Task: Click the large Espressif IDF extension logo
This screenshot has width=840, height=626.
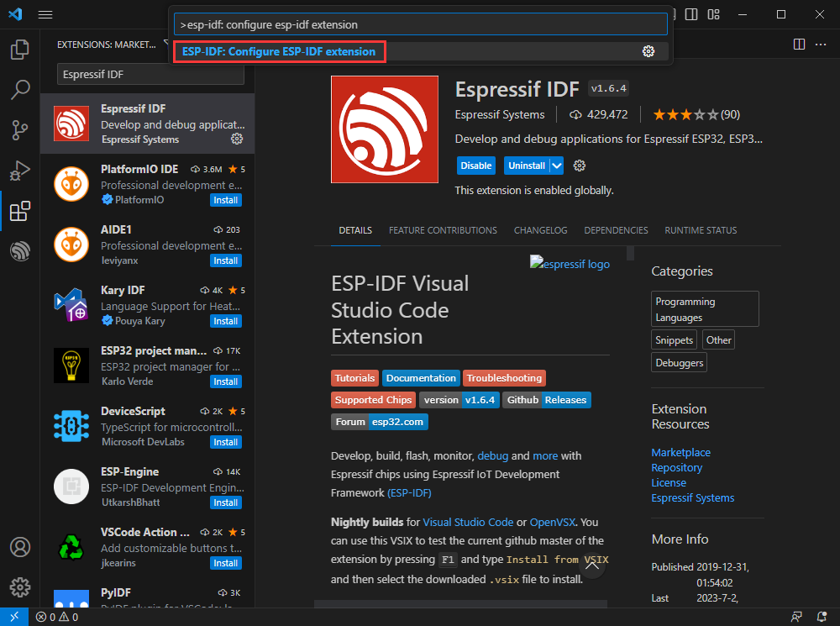Action: pos(385,129)
